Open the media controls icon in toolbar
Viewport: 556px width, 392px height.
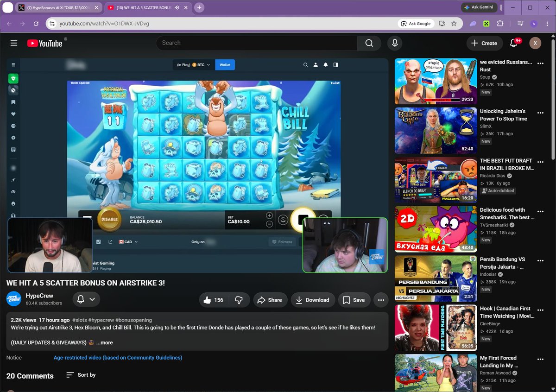[x=520, y=24]
